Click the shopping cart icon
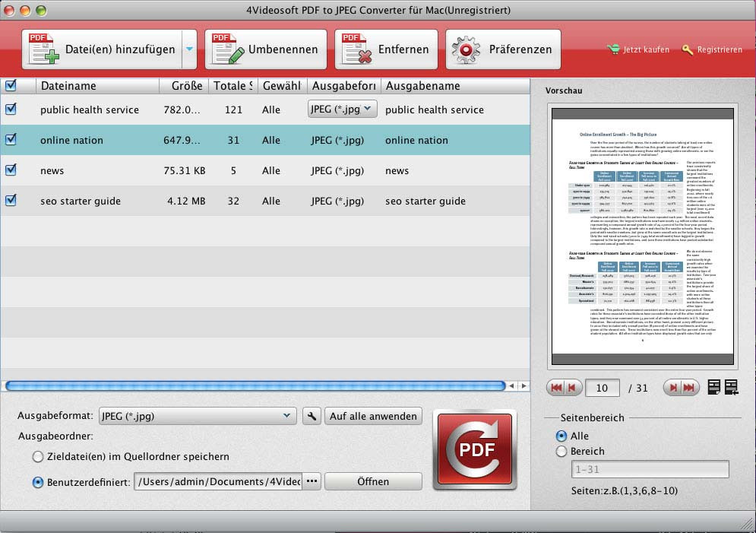This screenshot has width=756, height=533. [x=613, y=49]
